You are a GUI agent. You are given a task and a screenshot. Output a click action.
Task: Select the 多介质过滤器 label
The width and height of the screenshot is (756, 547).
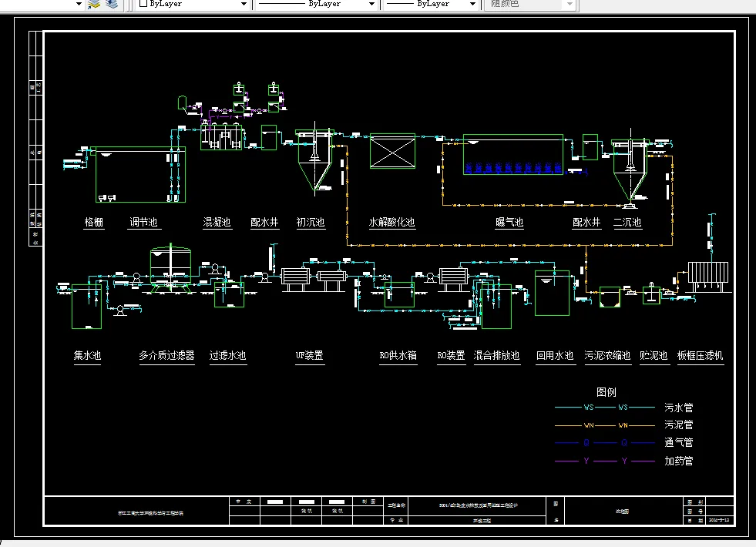coord(166,356)
